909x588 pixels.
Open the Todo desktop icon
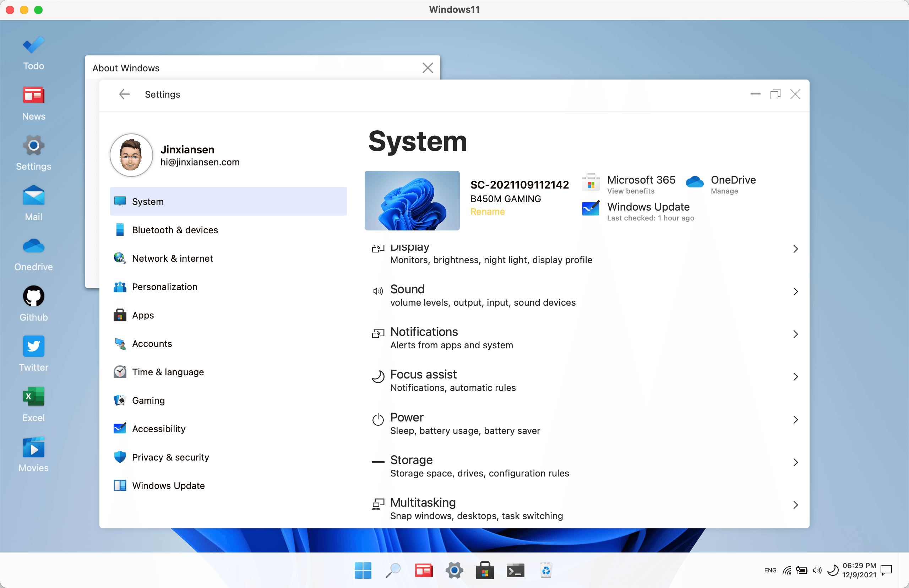tap(34, 54)
